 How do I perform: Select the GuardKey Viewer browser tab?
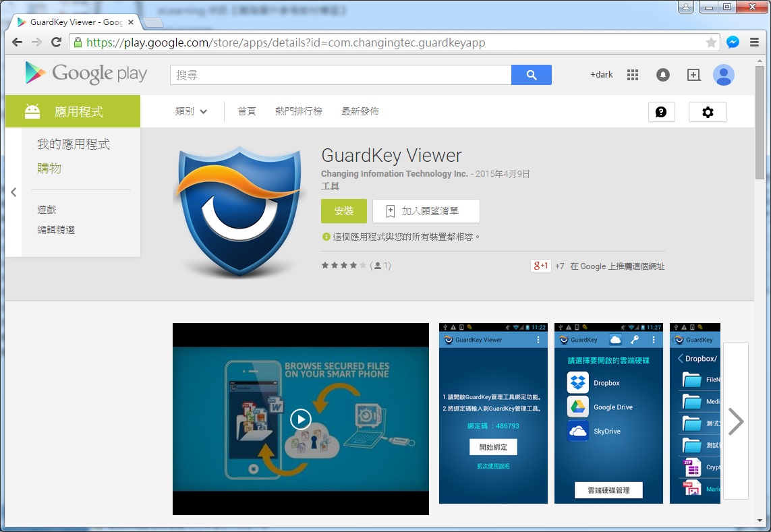[x=76, y=22]
